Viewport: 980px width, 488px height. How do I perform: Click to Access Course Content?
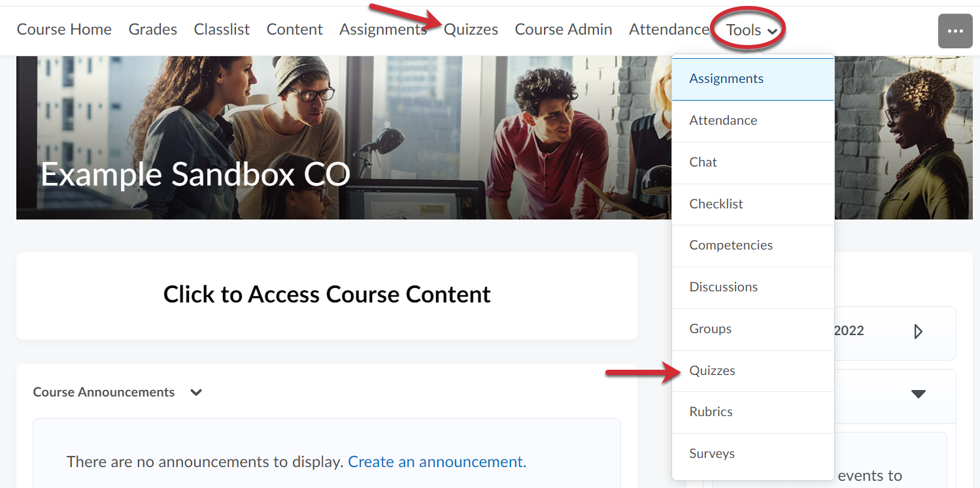point(326,295)
